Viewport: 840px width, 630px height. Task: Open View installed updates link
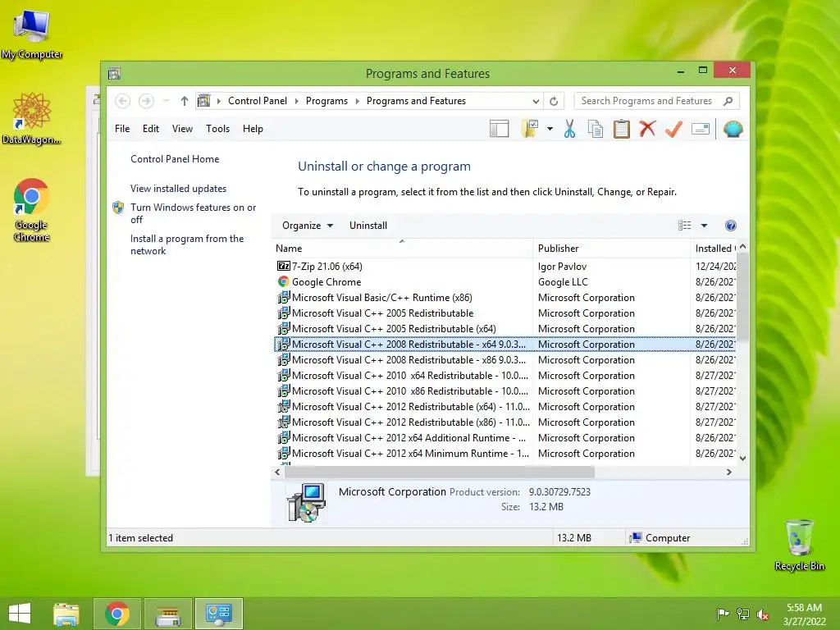point(178,189)
